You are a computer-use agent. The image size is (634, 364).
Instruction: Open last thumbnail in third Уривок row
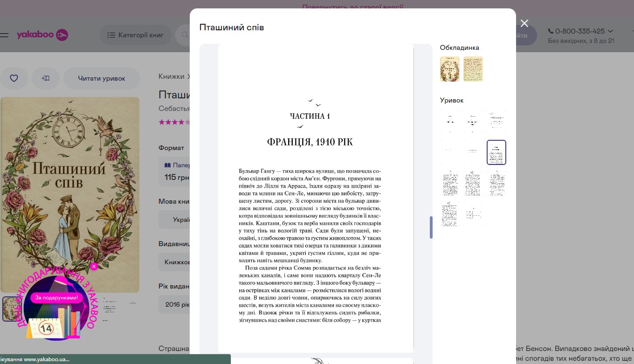[x=496, y=183]
